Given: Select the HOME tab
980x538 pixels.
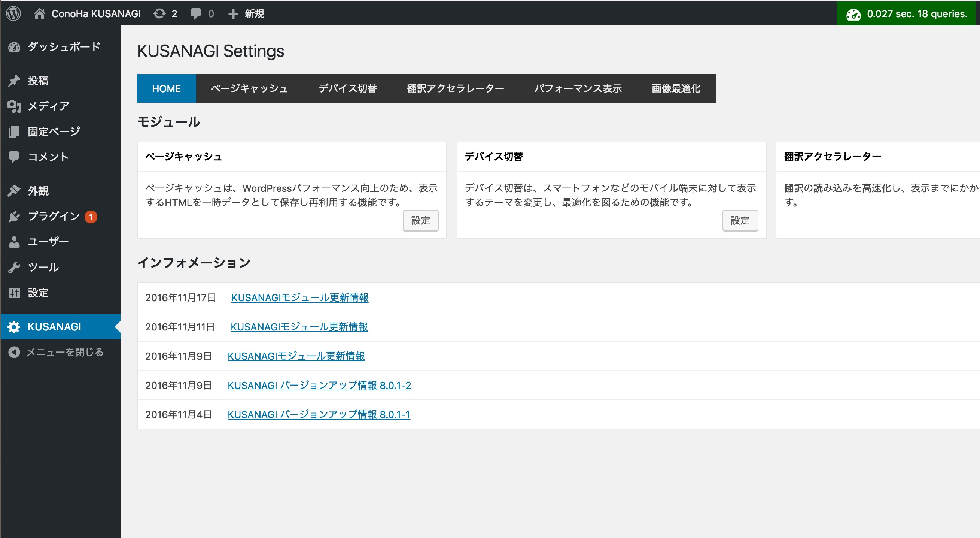Looking at the screenshot, I should [x=166, y=88].
